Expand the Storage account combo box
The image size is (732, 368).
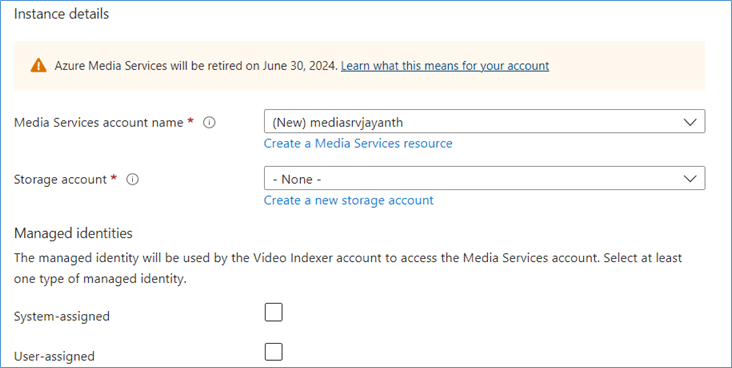485,178
